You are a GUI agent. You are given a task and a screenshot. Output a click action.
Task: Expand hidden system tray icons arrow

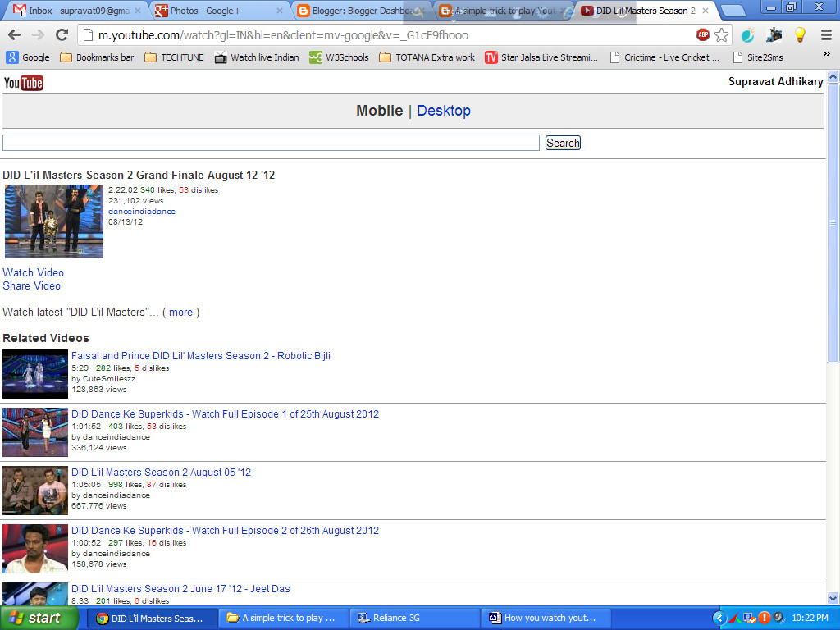(719, 619)
